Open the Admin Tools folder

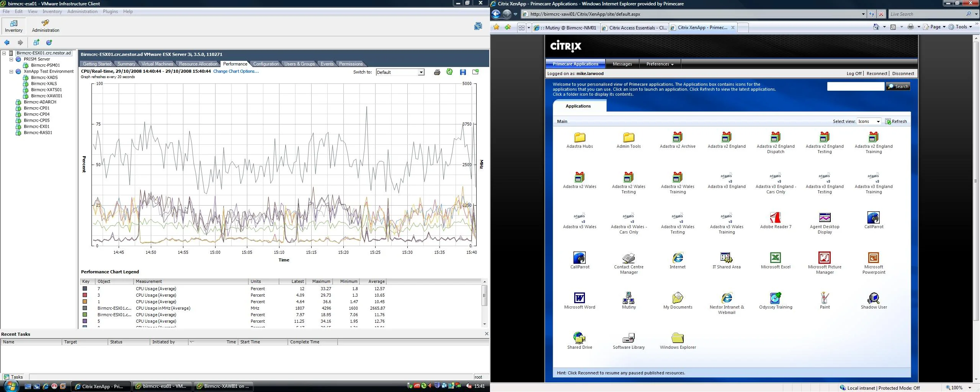pos(629,140)
